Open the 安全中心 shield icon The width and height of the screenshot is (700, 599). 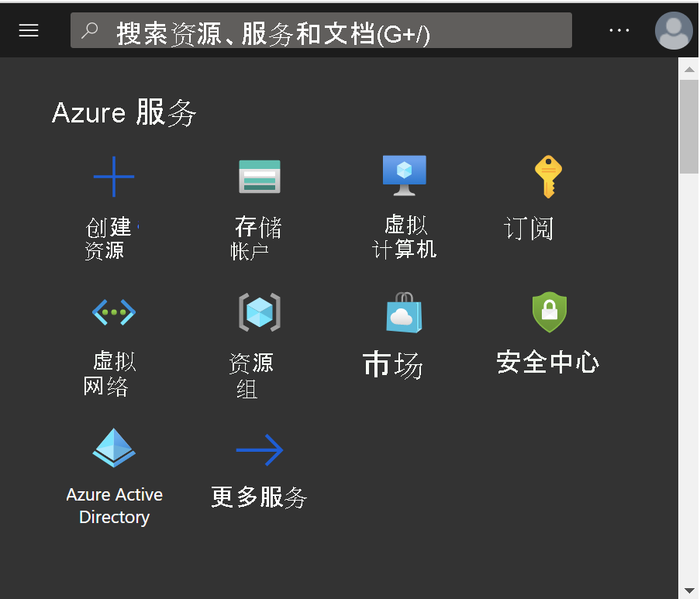coord(550,312)
